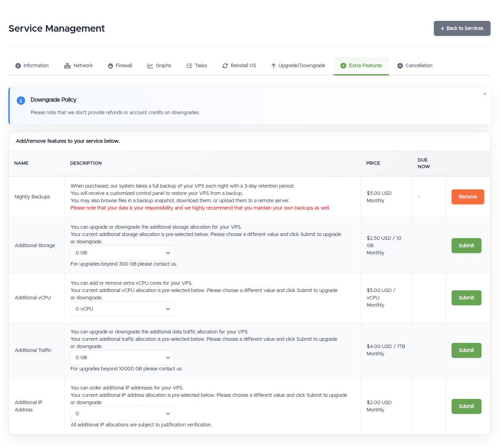Click the Service Management heading
The width and height of the screenshot is (501, 448).
[x=57, y=29]
